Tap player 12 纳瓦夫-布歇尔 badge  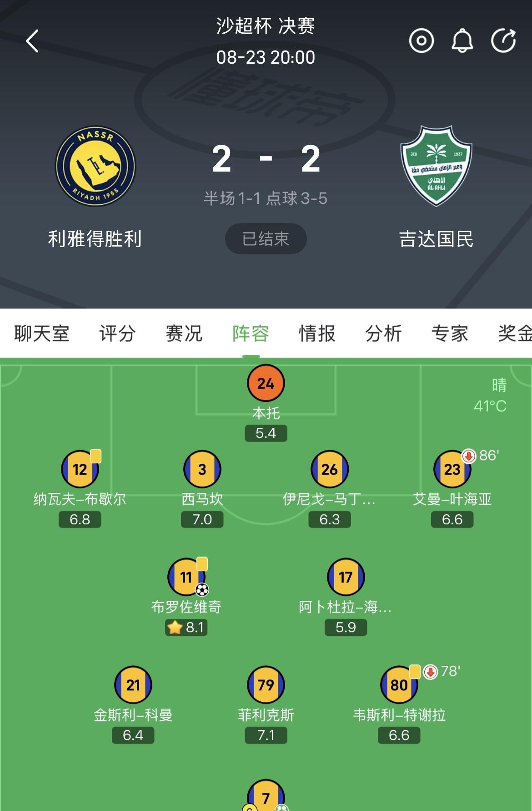(x=80, y=469)
